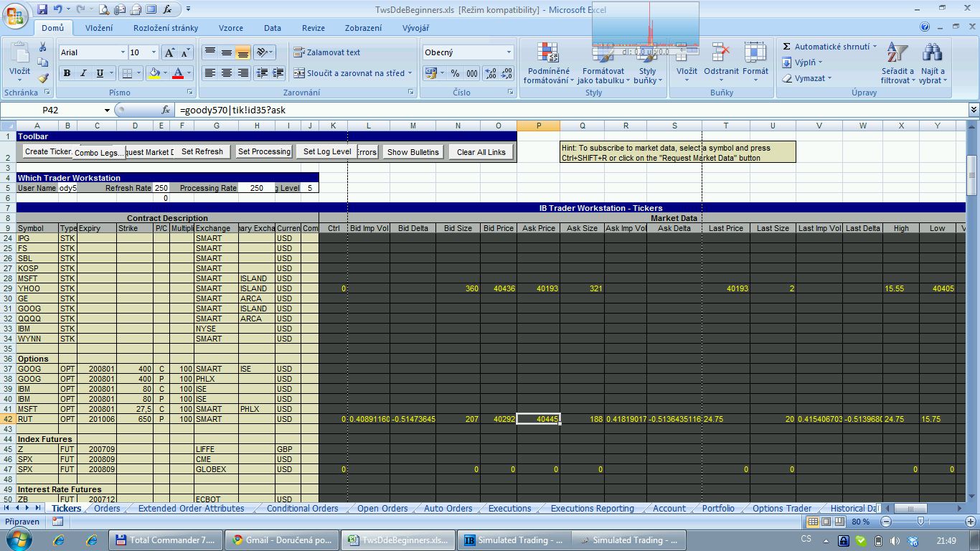
Task: Apply percent style number format
Action: [455, 73]
